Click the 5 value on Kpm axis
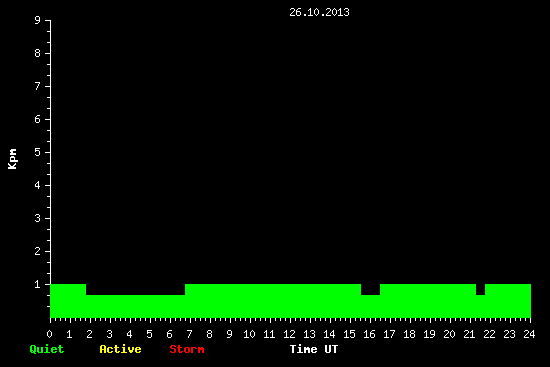Screen dimensions: 550x367 point(38,152)
